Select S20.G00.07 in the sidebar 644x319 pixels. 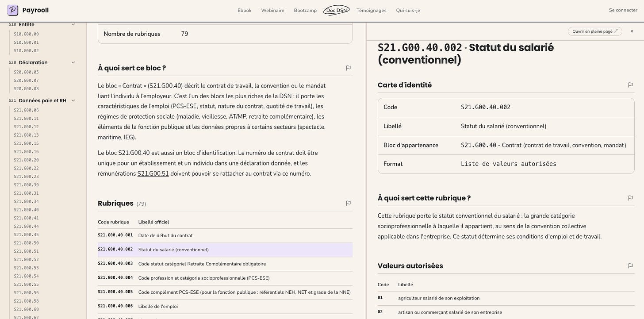click(x=26, y=81)
